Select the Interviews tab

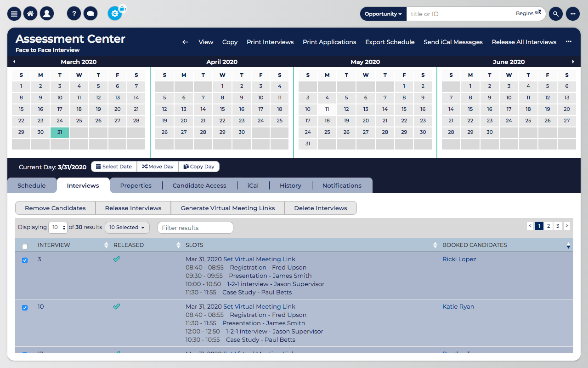[x=83, y=185]
